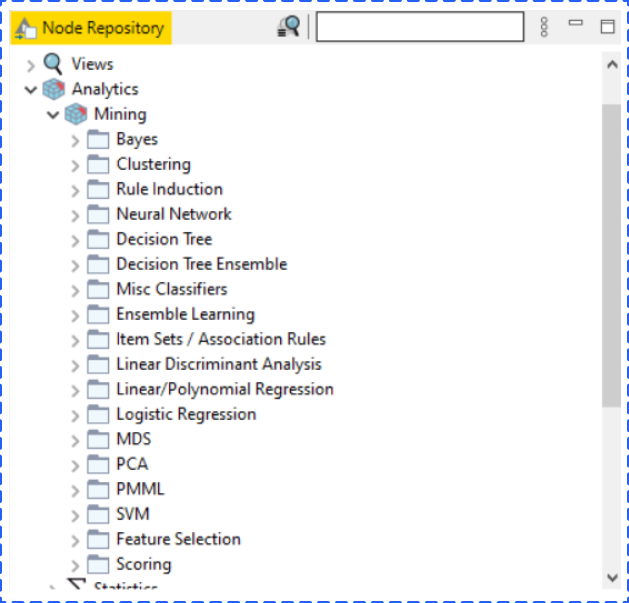Viewport: 629px width, 603px height.
Task: Expand the Misc Classifiers folder
Action: click(75, 290)
